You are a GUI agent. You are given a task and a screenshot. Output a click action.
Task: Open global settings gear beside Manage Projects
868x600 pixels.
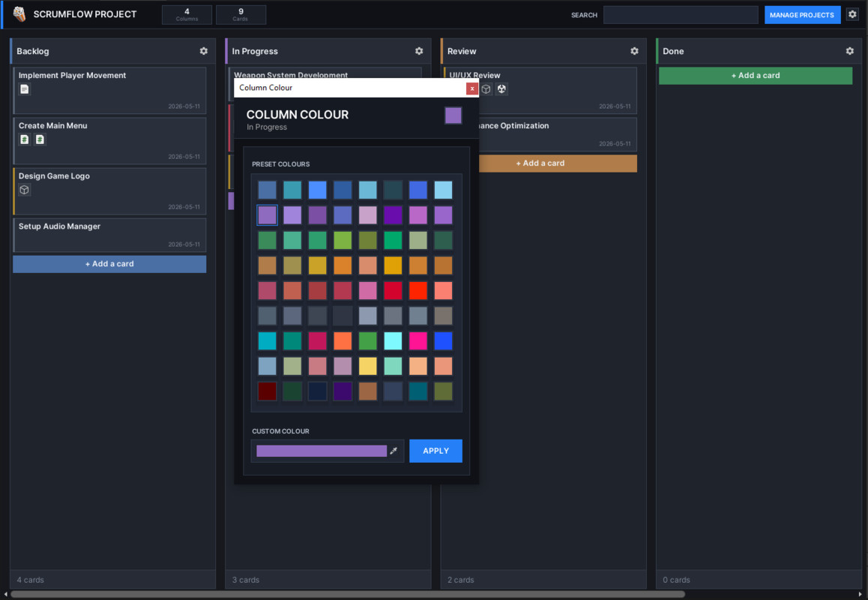(x=852, y=14)
